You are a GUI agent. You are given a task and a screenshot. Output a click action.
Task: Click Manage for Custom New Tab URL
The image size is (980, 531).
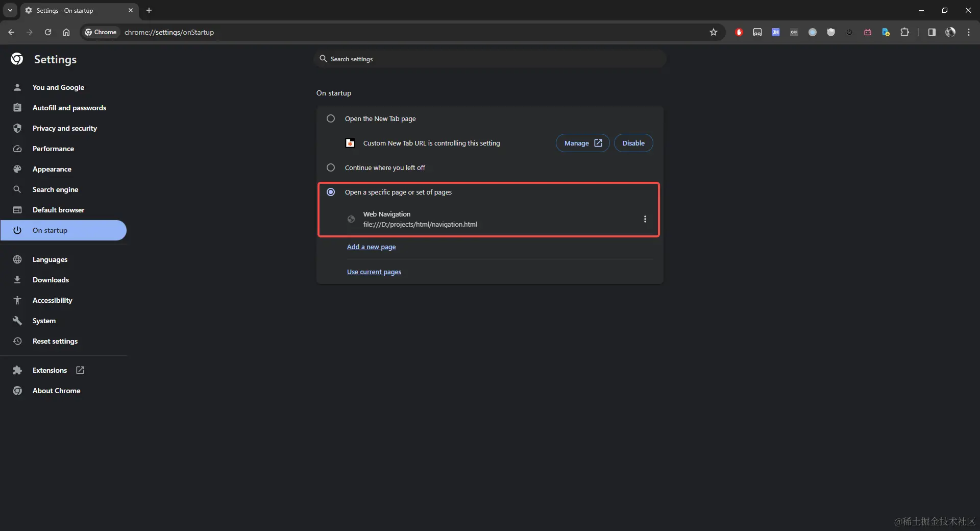[x=582, y=143]
